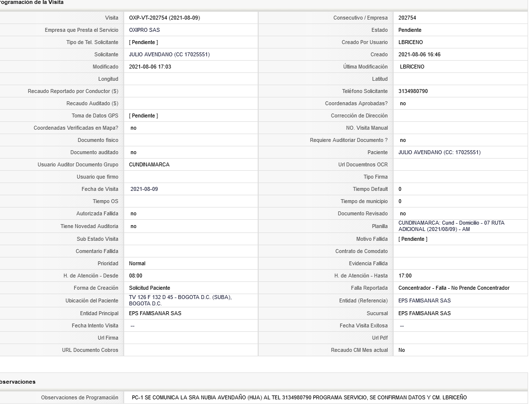Click the Requiere Auditoriar Documento value no
Image resolution: width=532 pixels, height=415 pixels.
pyautogui.click(x=403, y=140)
